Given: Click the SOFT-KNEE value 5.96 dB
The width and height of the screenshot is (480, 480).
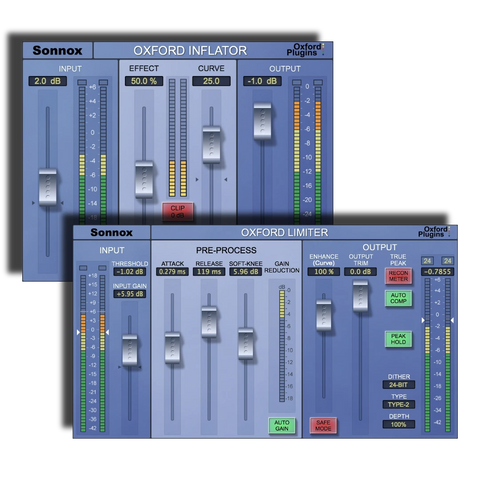Looking at the screenshot, I should [246, 272].
